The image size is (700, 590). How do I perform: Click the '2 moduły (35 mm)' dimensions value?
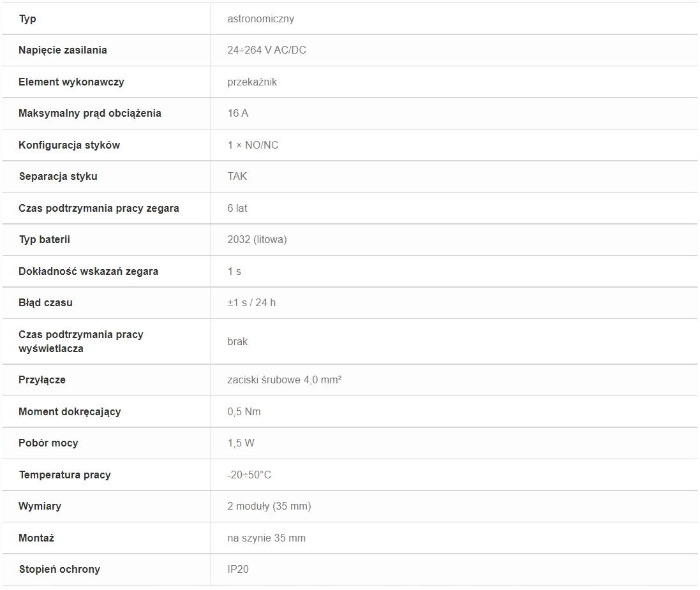click(x=269, y=506)
